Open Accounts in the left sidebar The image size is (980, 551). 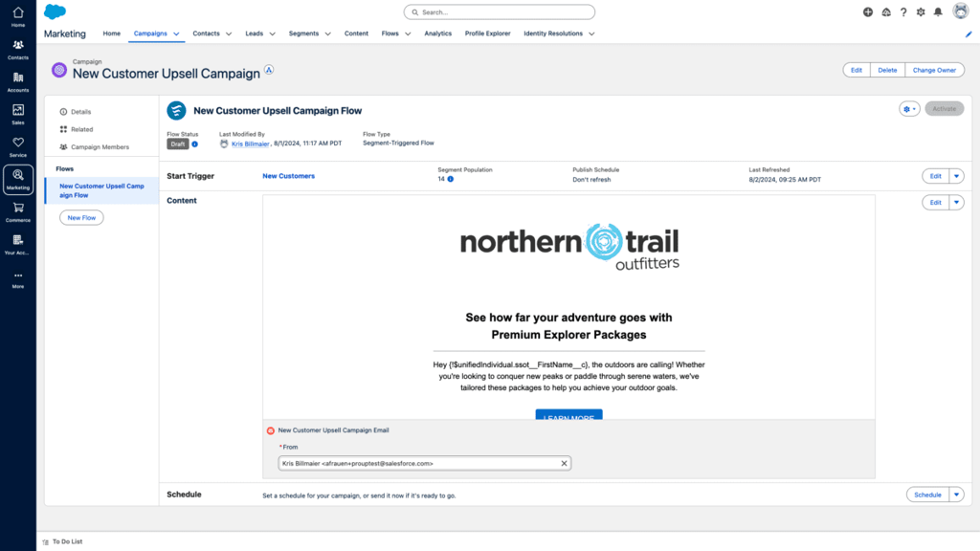click(18, 82)
